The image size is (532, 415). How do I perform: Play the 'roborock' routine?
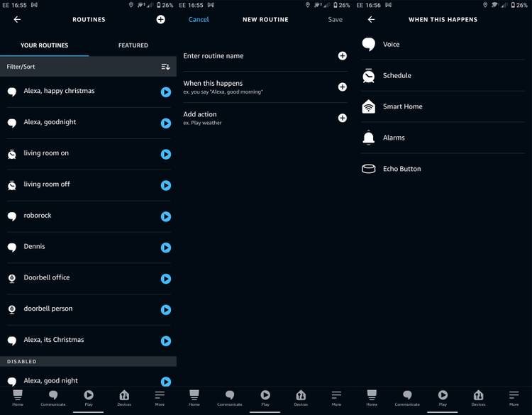coord(166,216)
